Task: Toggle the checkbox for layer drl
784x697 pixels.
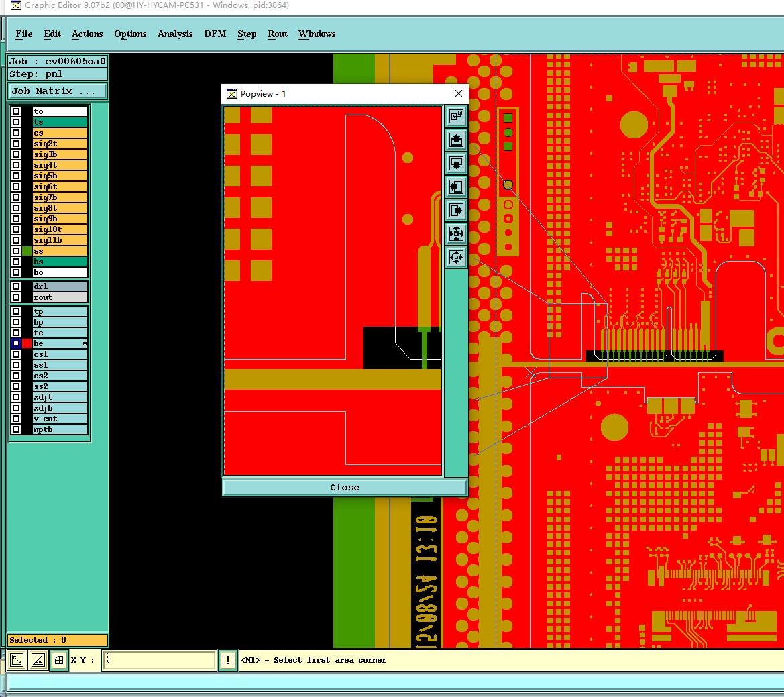Action: coord(16,286)
